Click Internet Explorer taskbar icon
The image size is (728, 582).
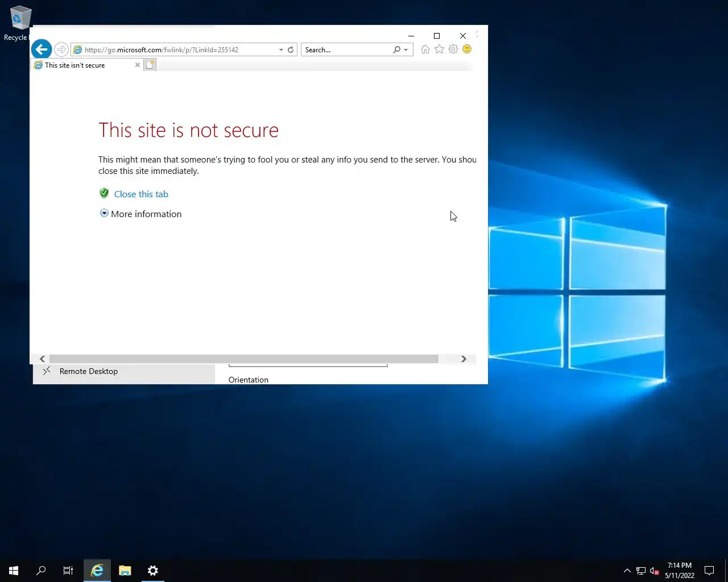coord(97,571)
